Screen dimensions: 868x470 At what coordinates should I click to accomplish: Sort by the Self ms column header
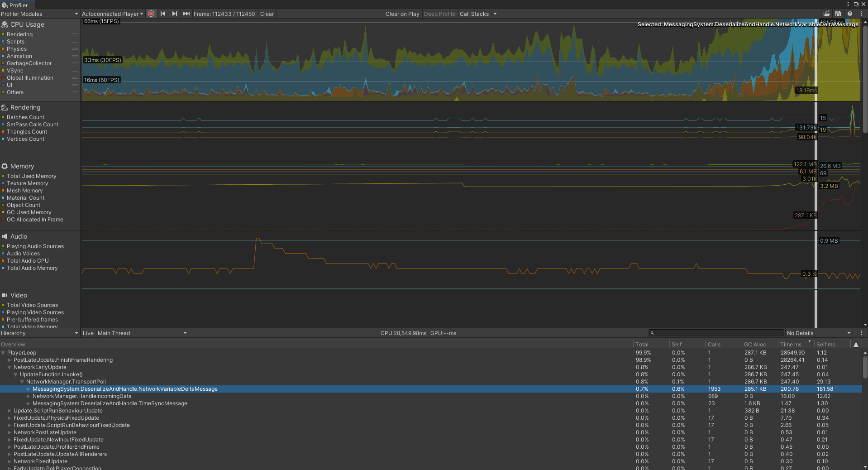(x=832, y=345)
